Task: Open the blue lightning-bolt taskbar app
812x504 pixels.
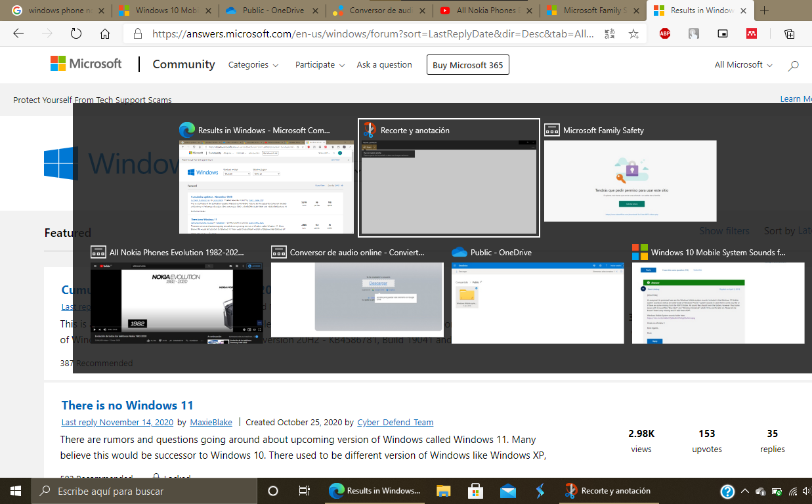Action: tap(540, 491)
